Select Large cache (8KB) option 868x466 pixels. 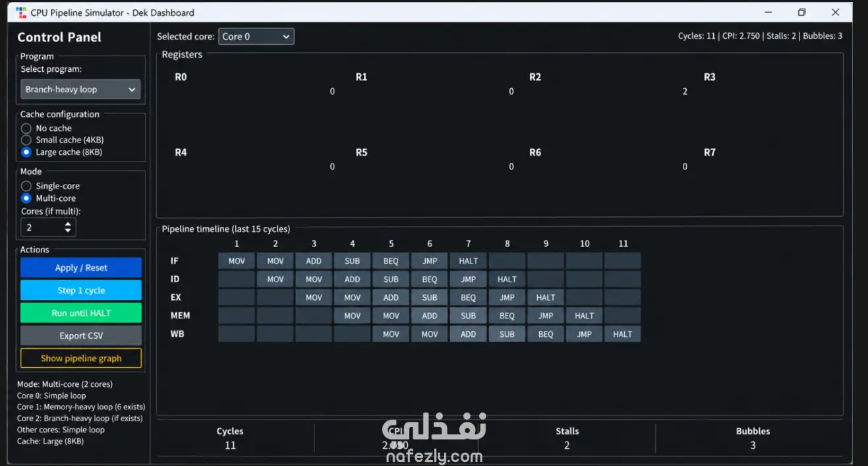pyautogui.click(x=26, y=152)
